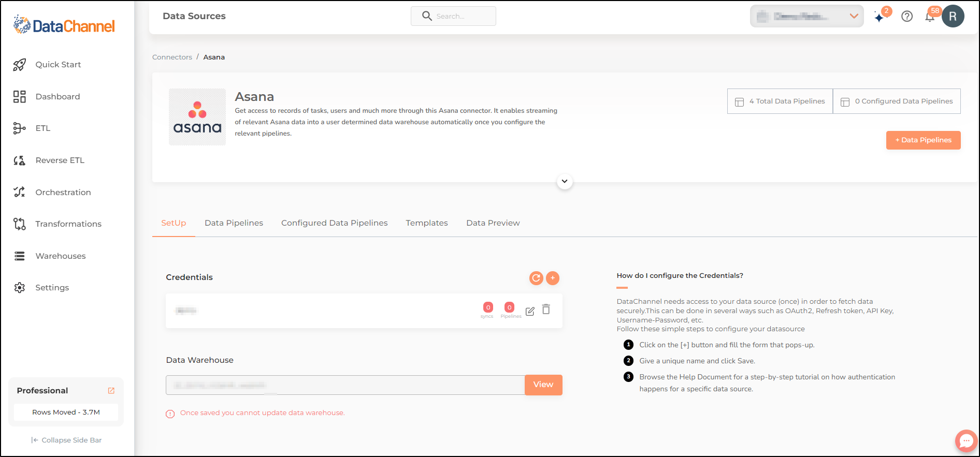Click the + Data Pipelines button

click(923, 140)
